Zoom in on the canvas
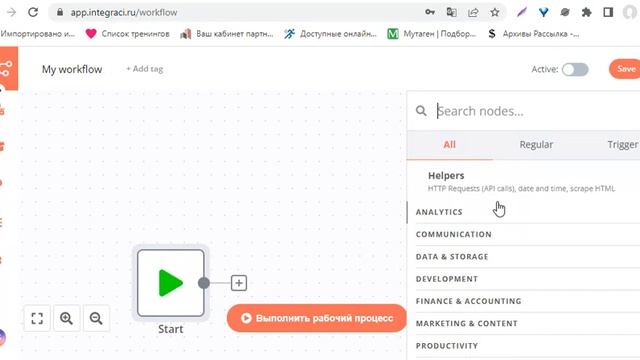The image size is (640, 360). pyautogui.click(x=67, y=318)
